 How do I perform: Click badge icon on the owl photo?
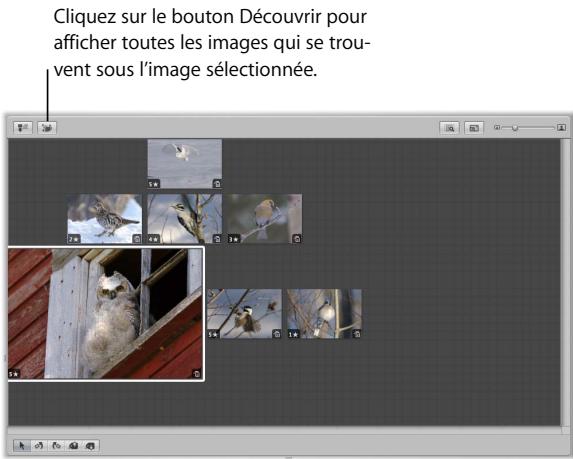coord(197,374)
